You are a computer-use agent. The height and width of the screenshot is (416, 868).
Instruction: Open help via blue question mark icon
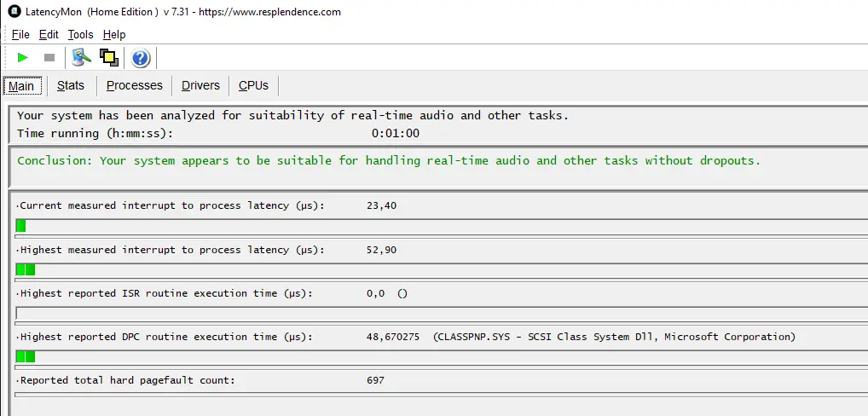point(141,57)
